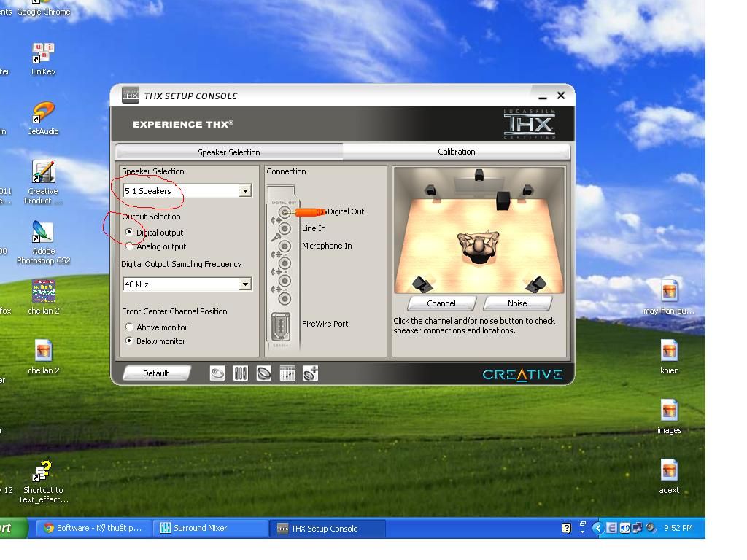Image resolution: width=747 pixels, height=560 pixels.
Task: Open Surround Mixer from taskbar
Action: (x=210, y=528)
